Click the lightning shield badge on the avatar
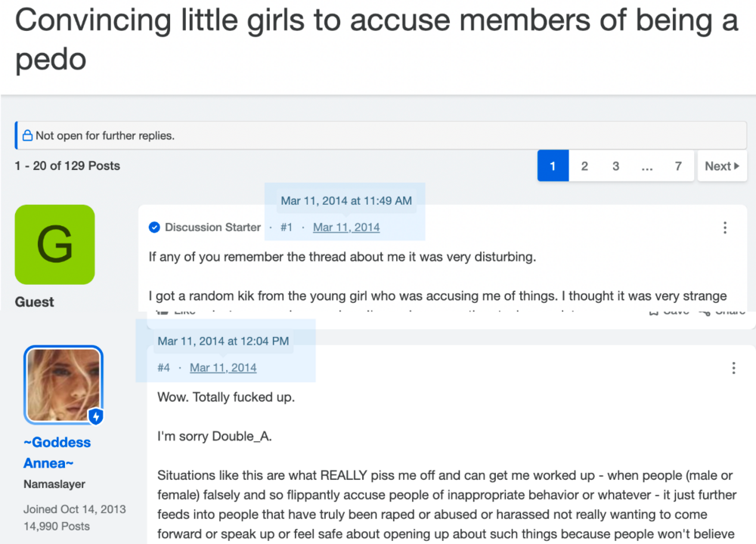This screenshot has height=544, width=756. click(96, 416)
